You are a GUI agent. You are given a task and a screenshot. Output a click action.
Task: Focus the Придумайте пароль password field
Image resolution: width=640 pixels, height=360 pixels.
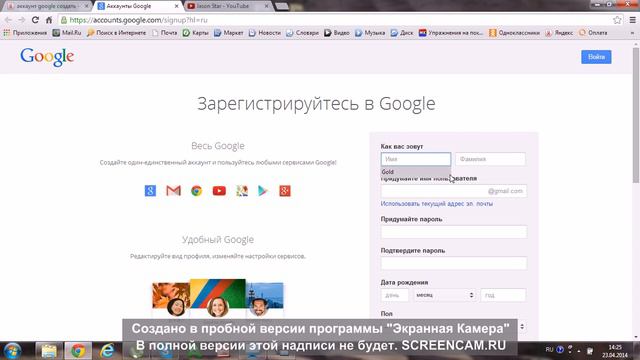[x=453, y=232]
